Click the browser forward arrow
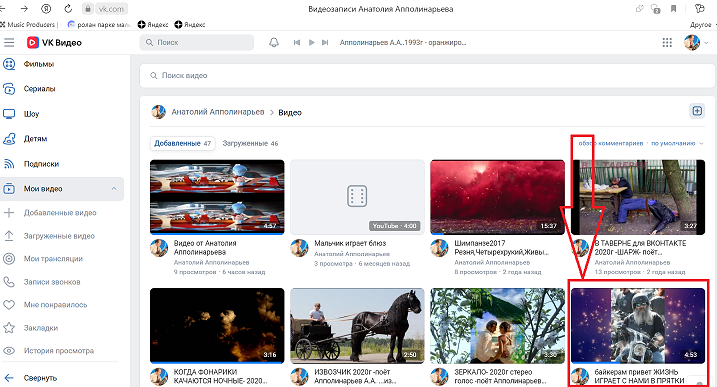 24,9
